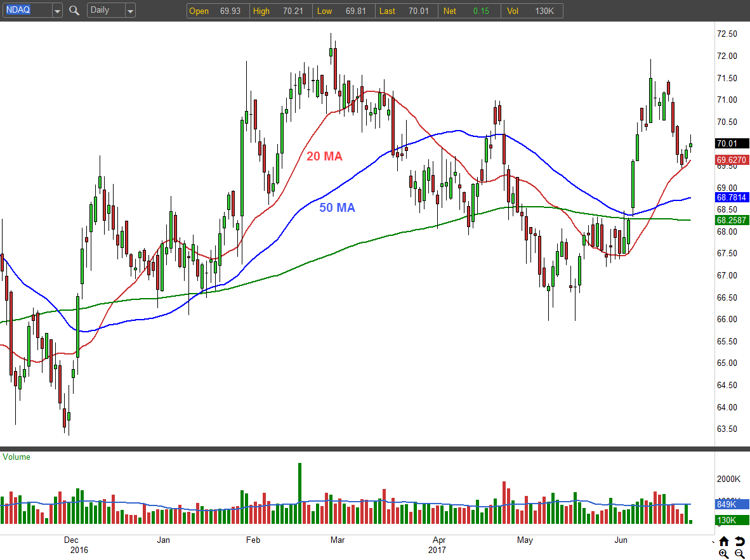Click the Net change indicator showing 0.15
Viewport: 750px width, 560px height.
(x=469, y=11)
